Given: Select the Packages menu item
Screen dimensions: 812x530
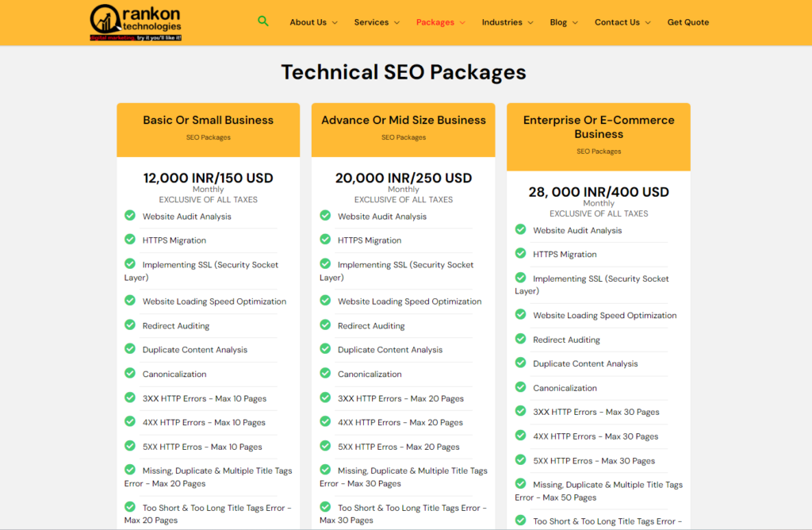Looking at the screenshot, I should (x=440, y=22).
